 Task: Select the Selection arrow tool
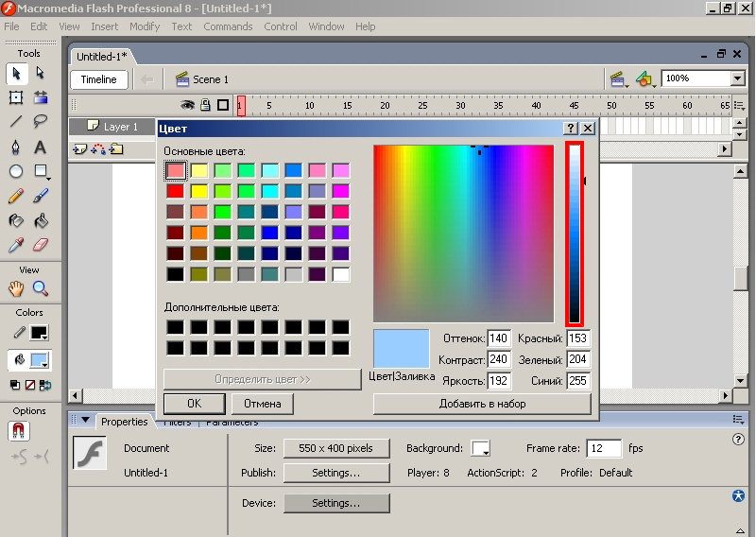(16, 74)
